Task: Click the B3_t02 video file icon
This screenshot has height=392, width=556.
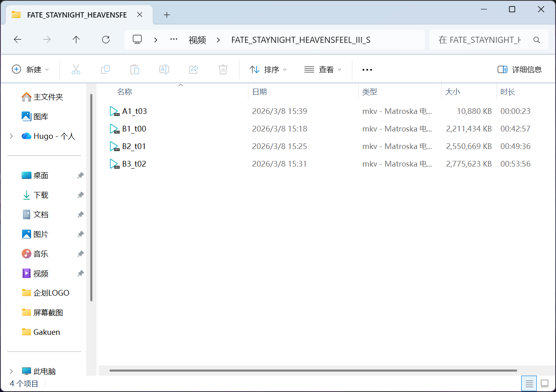Action: (x=114, y=164)
